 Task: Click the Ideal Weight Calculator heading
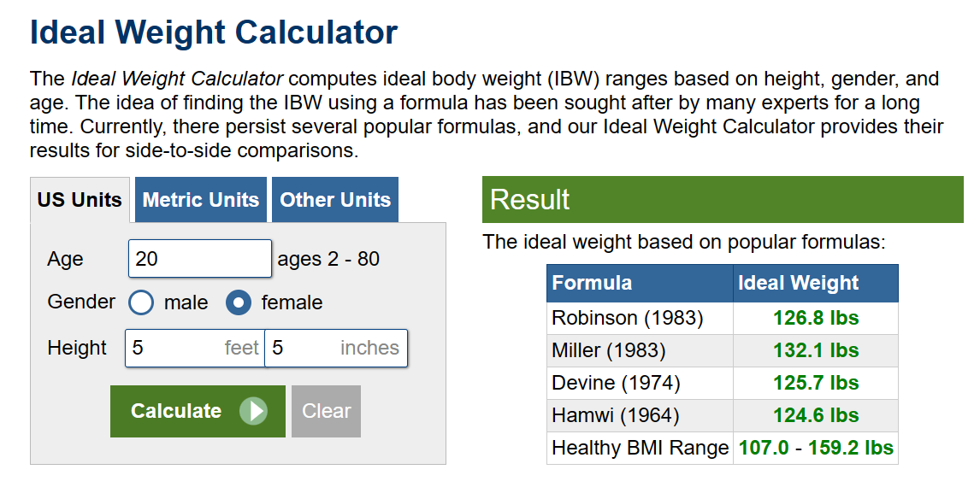point(214,33)
